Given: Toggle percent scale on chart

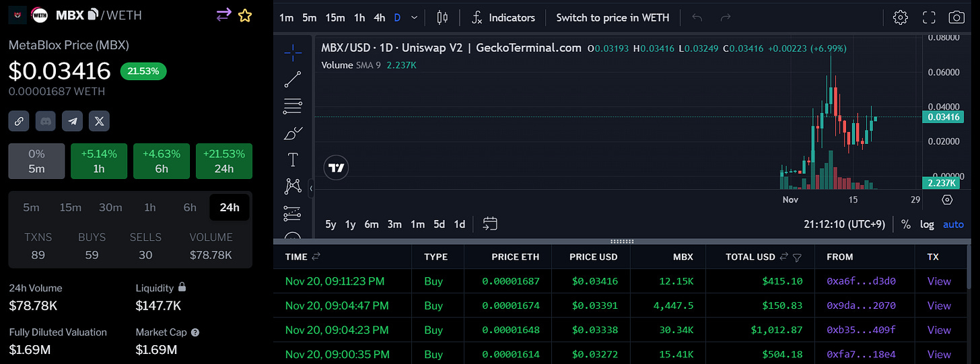Looking at the screenshot, I should (x=906, y=224).
